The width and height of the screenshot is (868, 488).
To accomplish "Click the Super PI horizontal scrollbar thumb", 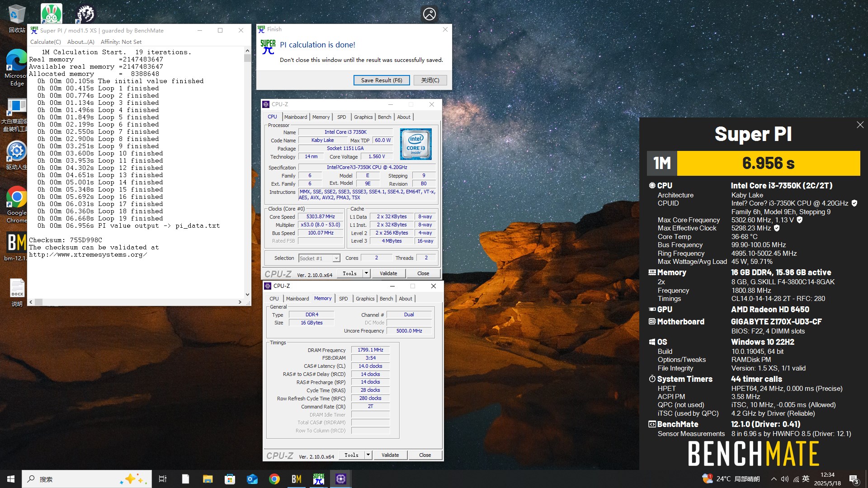I will pyautogui.click(x=38, y=302).
